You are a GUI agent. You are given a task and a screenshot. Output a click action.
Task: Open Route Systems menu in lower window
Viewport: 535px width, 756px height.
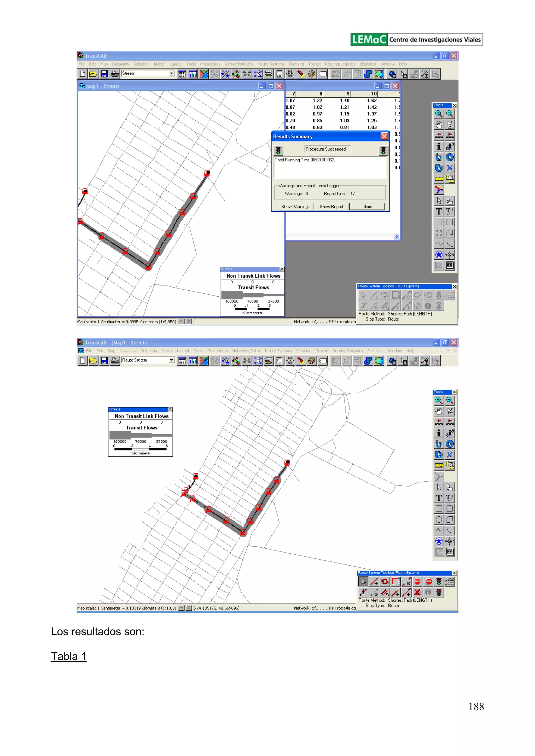[278, 351]
